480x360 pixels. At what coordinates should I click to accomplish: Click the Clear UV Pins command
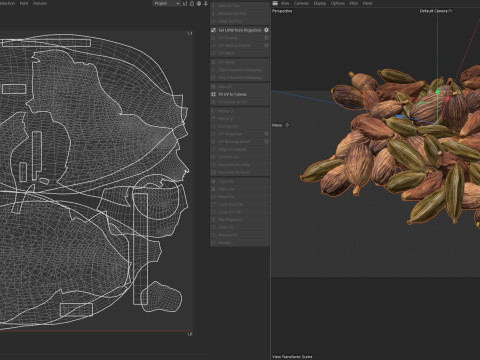[230, 21]
